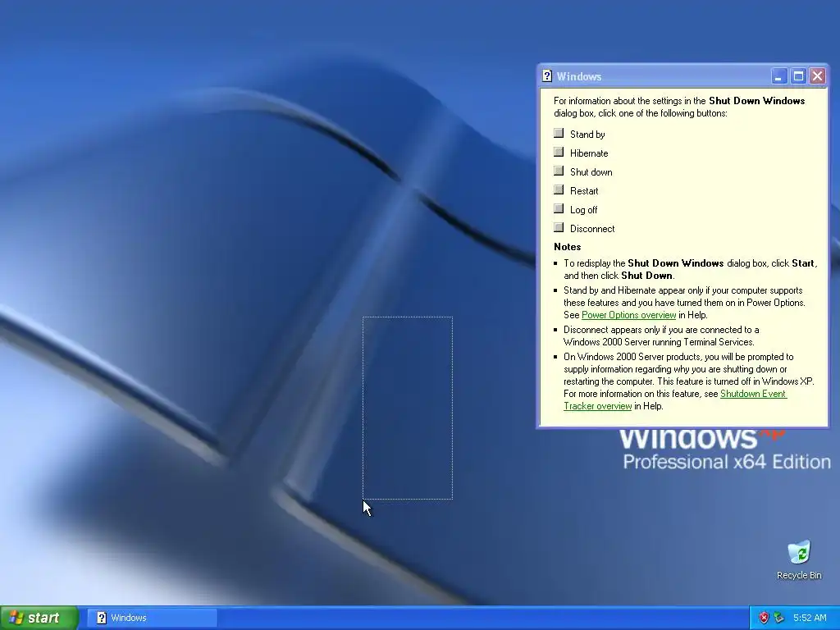Click the 'Stand by' label text

(x=587, y=135)
